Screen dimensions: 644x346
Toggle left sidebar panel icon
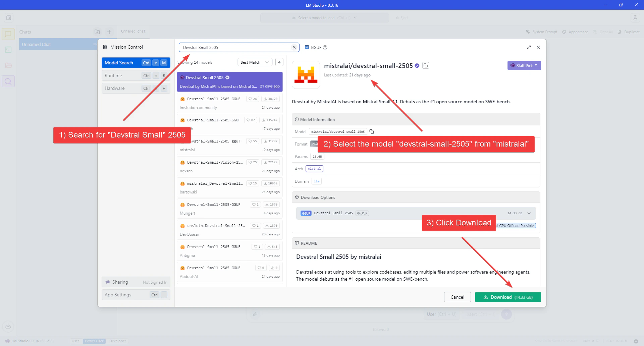(x=9, y=18)
